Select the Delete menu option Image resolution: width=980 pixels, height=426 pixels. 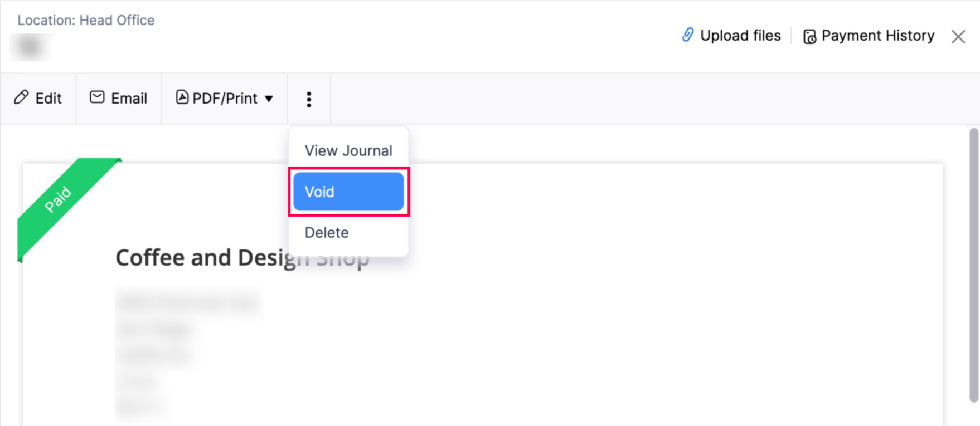click(x=327, y=232)
